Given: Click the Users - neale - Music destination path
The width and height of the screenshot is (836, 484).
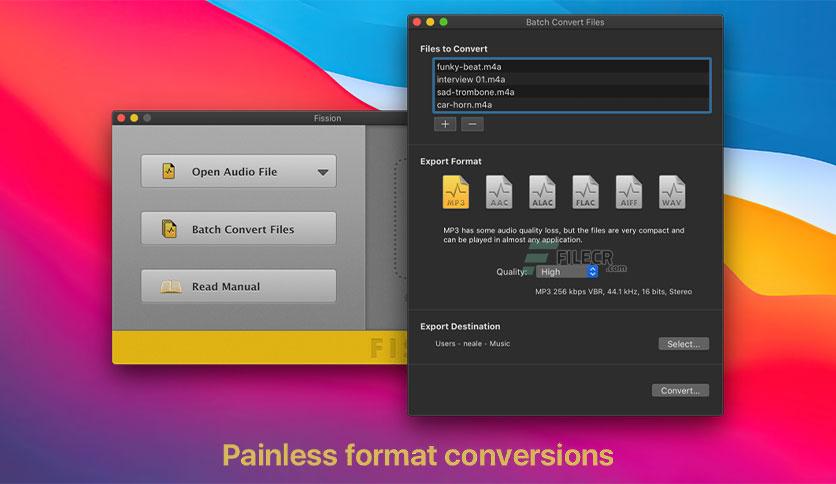Looking at the screenshot, I should (472, 344).
